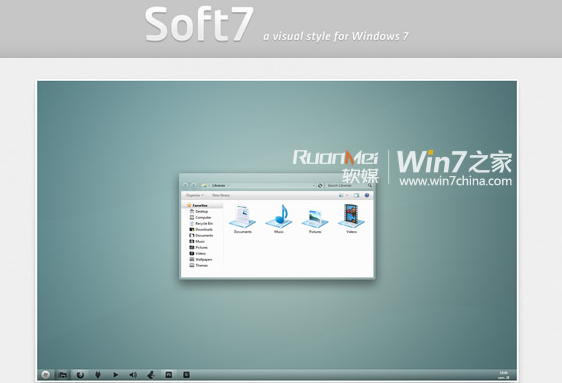Click the New library button
The height and width of the screenshot is (383, 562).
click(x=221, y=195)
